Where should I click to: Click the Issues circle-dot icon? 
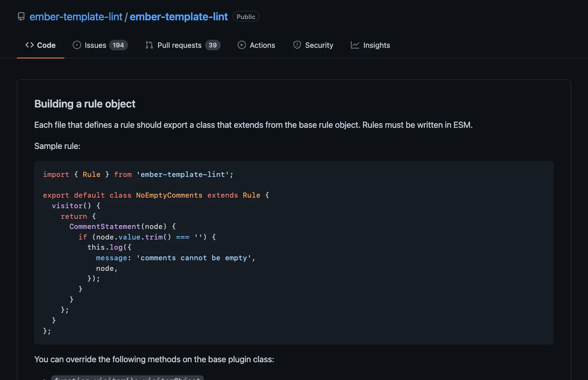77,45
